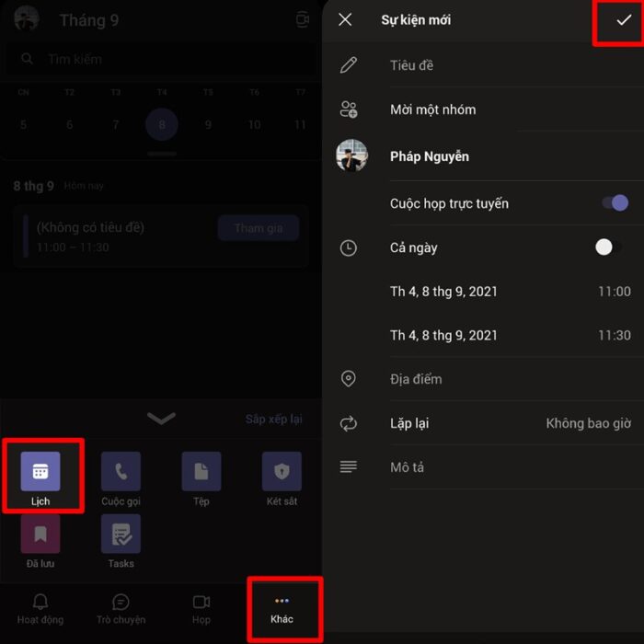Change the start date Th 4, 8 thg 9

443,292
